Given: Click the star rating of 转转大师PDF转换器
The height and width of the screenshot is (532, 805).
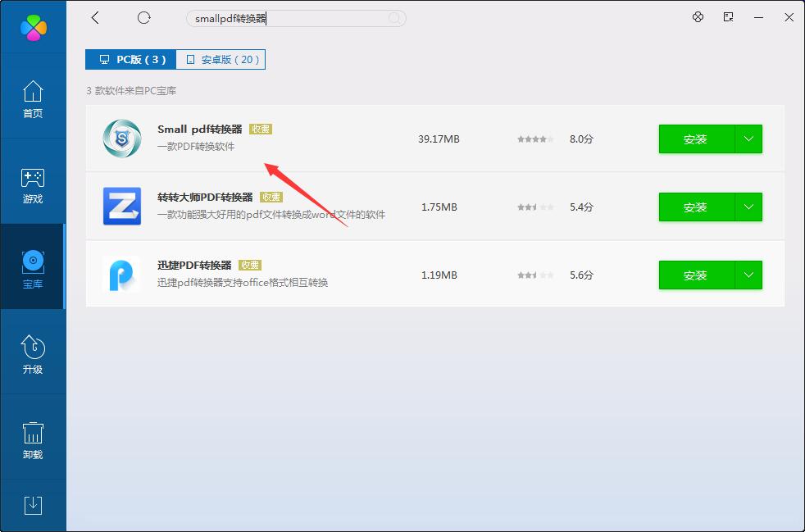Looking at the screenshot, I should click(x=535, y=207).
